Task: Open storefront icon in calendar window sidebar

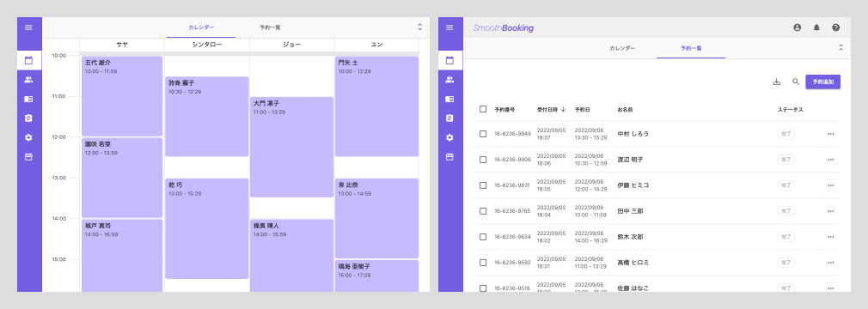Action: [x=28, y=157]
